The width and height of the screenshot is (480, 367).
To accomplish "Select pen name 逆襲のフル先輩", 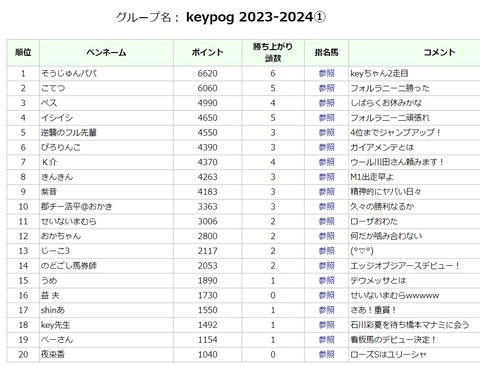I will point(69,132).
